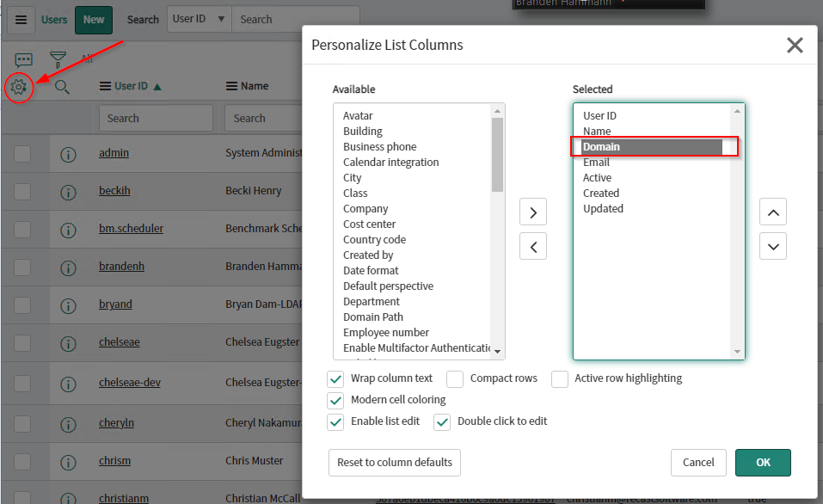Click the filter funnel icon
This screenshot has width=823, height=504.
point(58,59)
